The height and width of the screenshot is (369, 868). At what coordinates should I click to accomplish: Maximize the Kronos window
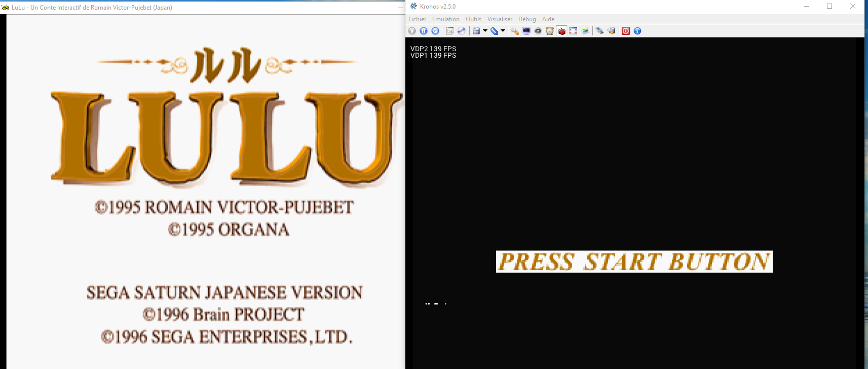click(829, 7)
